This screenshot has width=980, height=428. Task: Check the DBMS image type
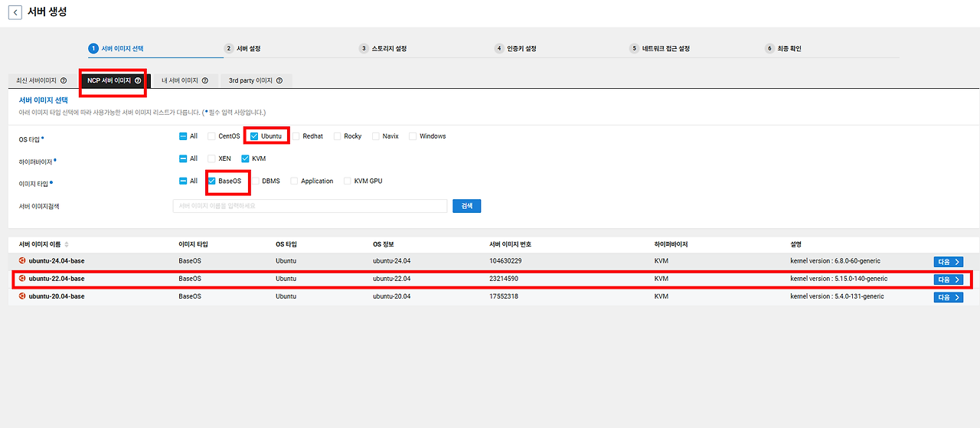(255, 181)
